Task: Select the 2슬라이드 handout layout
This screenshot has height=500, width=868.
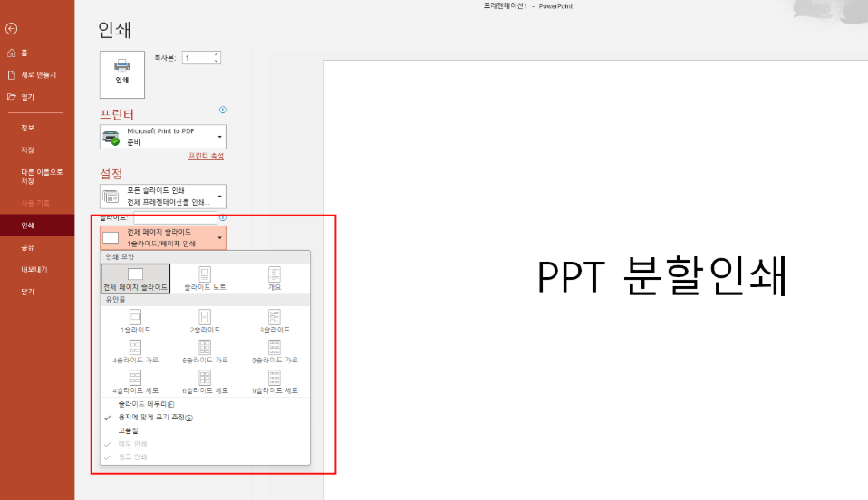Action: point(205,321)
